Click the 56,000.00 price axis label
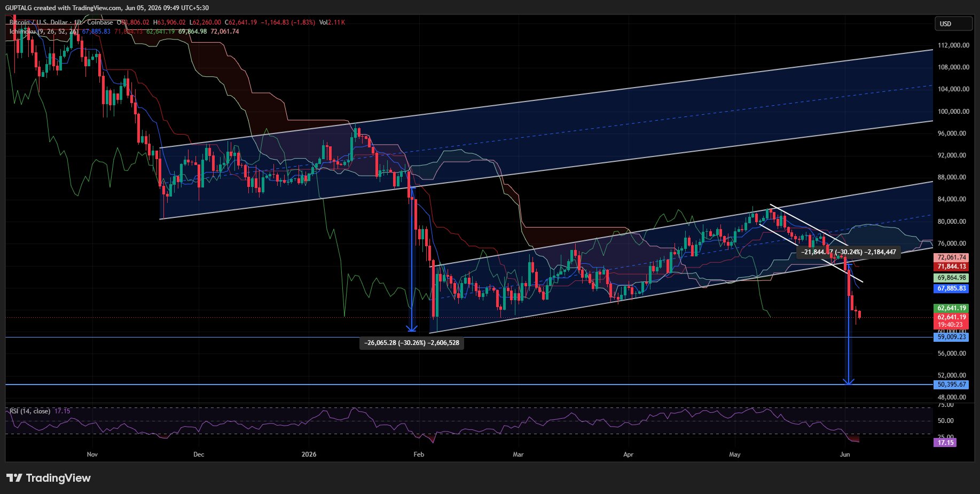 pos(952,354)
